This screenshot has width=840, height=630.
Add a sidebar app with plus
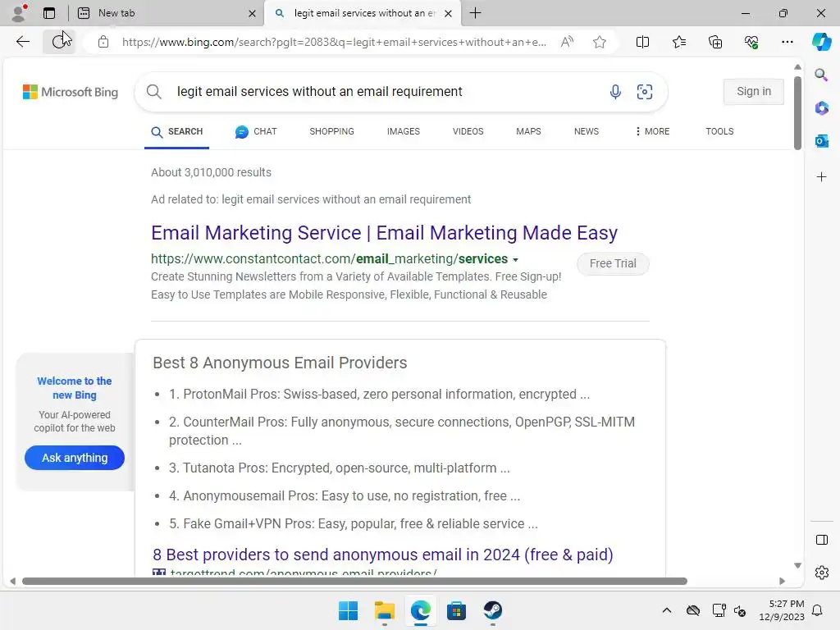[x=821, y=177]
